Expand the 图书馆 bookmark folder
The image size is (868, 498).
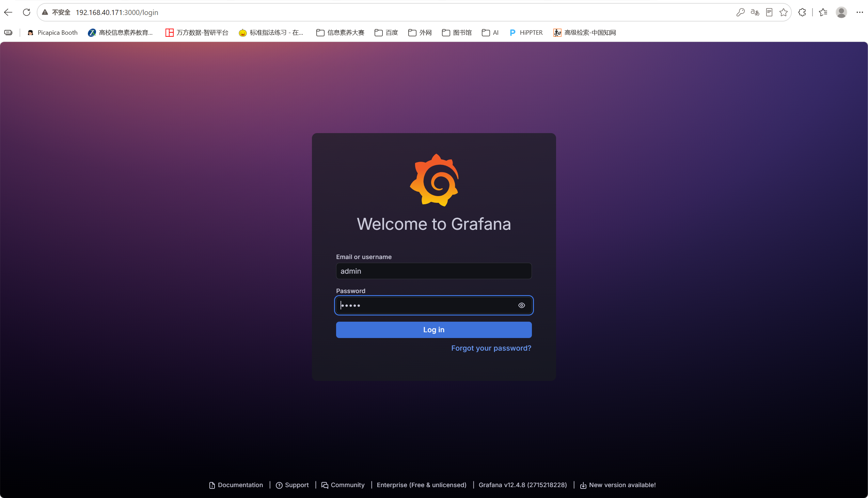(x=457, y=32)
